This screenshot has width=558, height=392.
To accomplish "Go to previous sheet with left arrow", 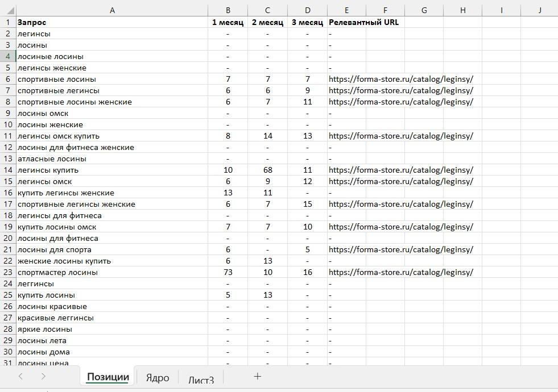I will pos(20,376).
